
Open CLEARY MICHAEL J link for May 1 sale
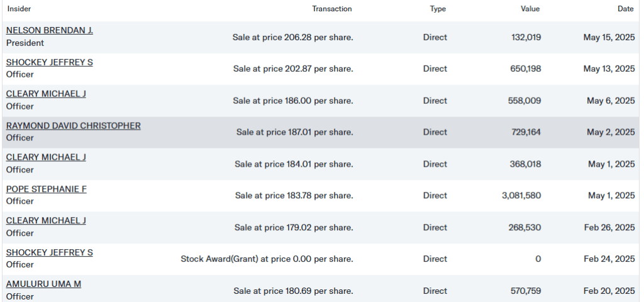point(46,157)
